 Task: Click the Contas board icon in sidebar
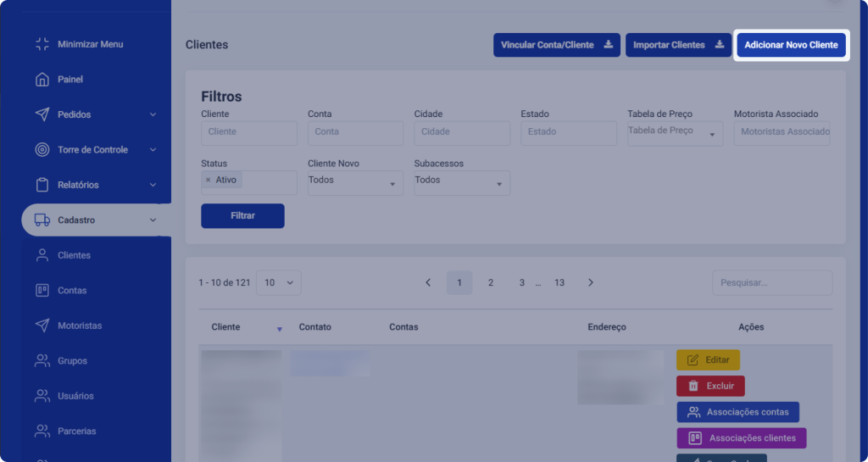point(42,291)
